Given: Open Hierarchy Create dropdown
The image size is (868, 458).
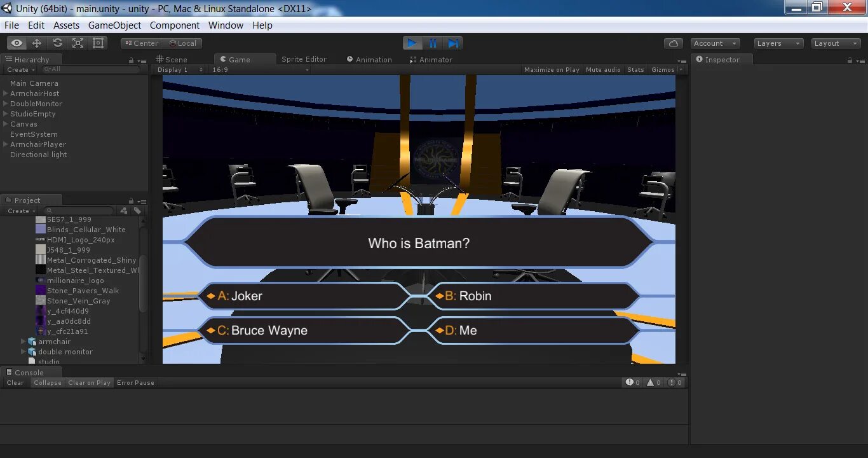Looking at the screenshot, I should (x=20, y=70).
